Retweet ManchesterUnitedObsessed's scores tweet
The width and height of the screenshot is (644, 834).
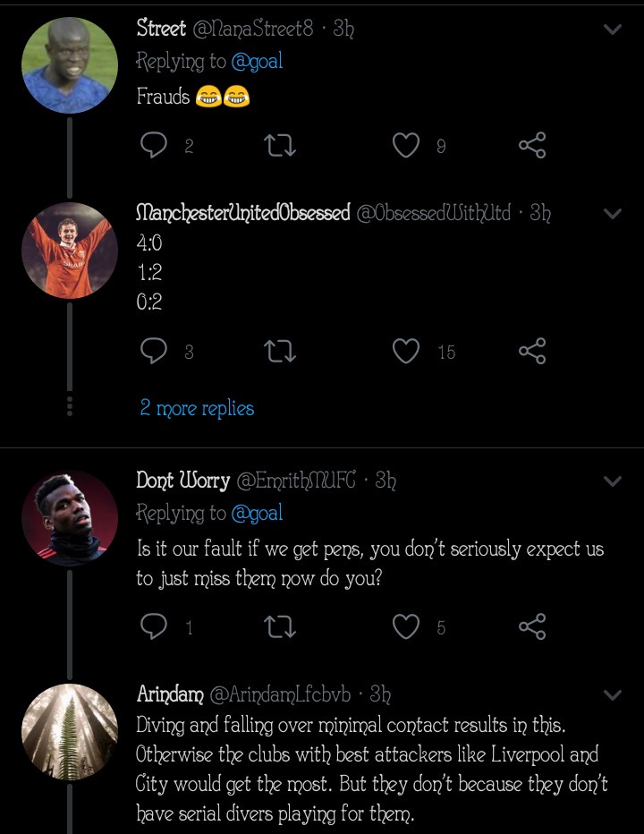click(x=281, y=351)
